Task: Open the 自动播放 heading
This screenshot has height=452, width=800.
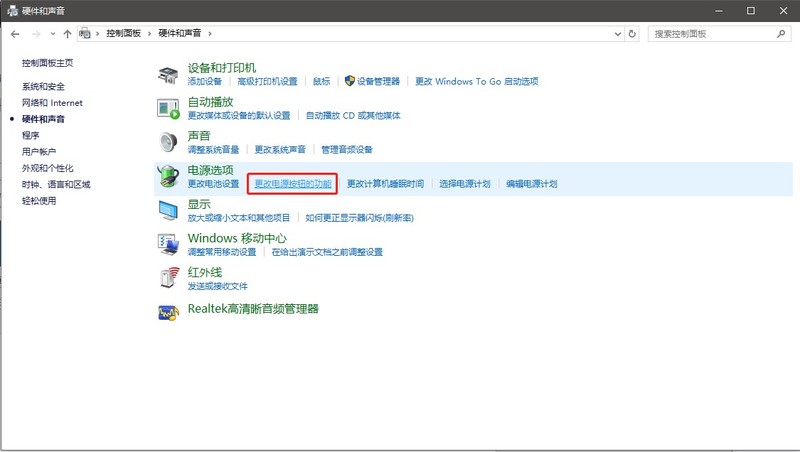Action: [211, 102]
